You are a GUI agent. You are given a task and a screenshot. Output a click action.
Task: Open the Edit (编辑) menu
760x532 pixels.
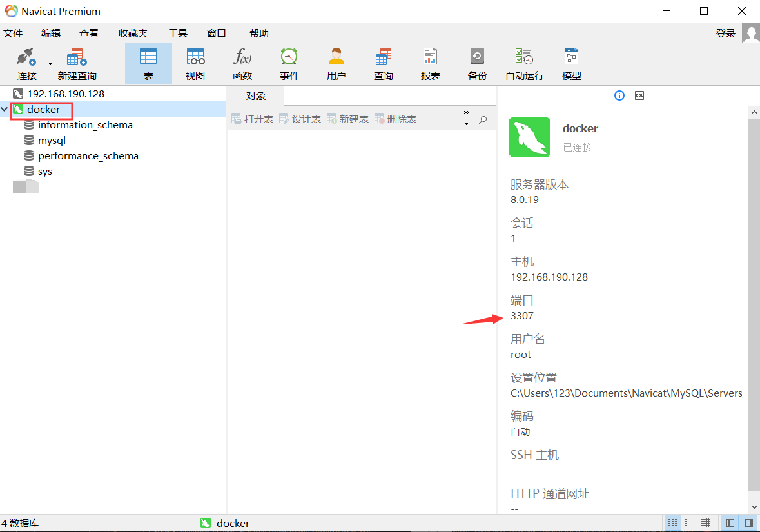(51, 33)
